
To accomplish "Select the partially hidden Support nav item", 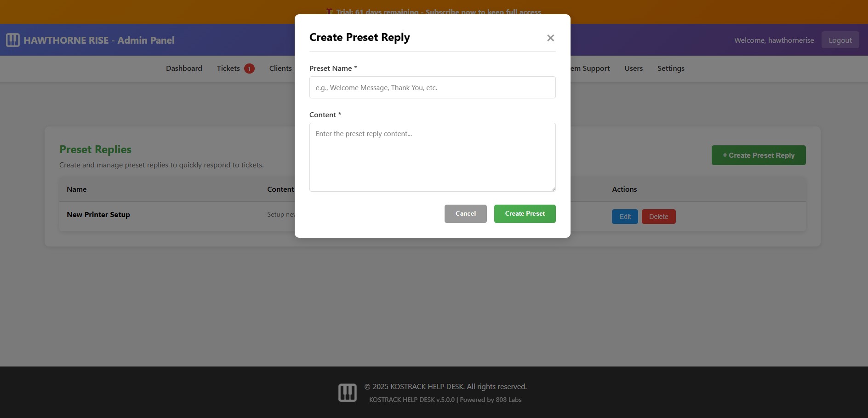I will tap(591, 69).
